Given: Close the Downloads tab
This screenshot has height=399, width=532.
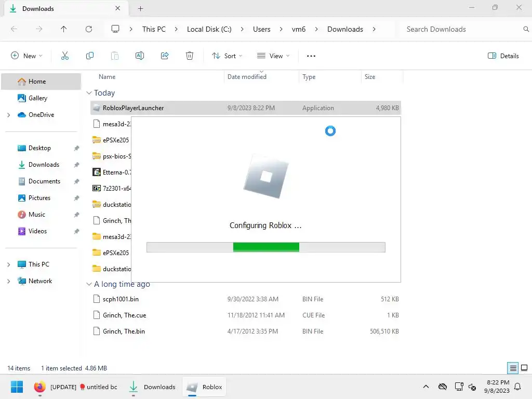Looking at the screenshot, I should click(x=117, y=8).
